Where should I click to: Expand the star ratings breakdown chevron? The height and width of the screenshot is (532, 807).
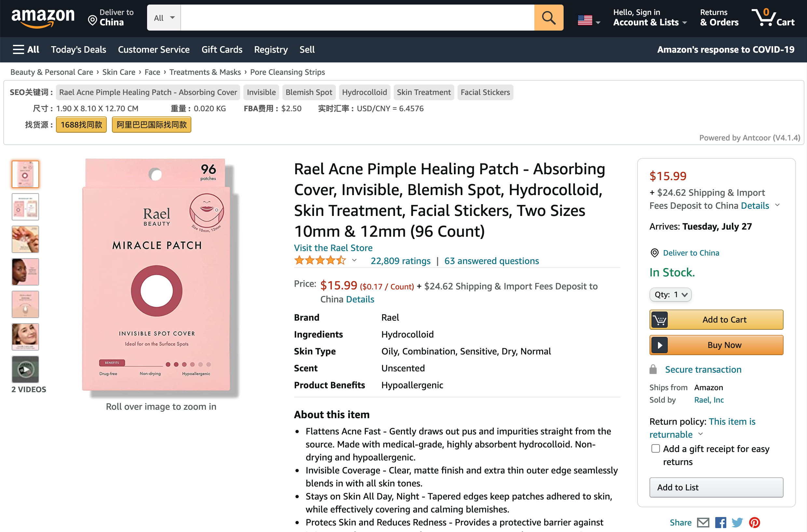tap(354, 260)
